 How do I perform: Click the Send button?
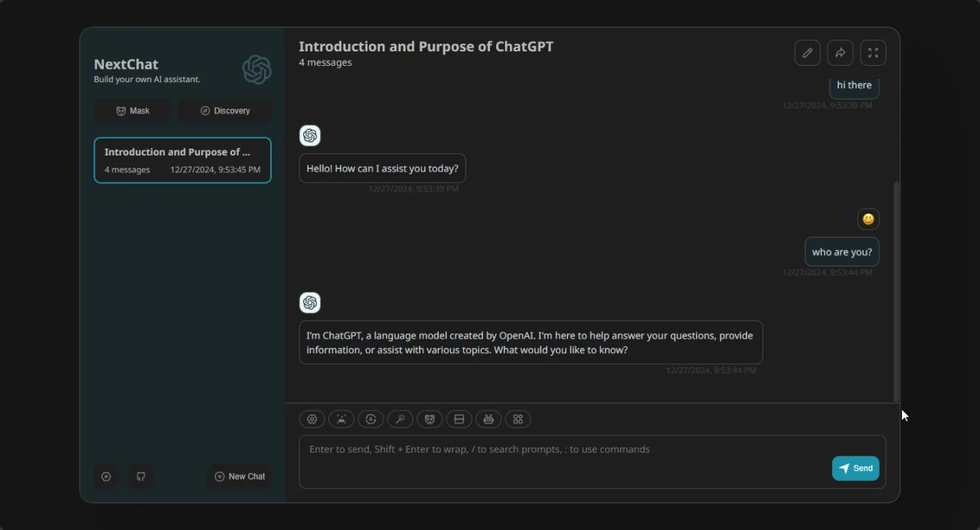[855, 469]
